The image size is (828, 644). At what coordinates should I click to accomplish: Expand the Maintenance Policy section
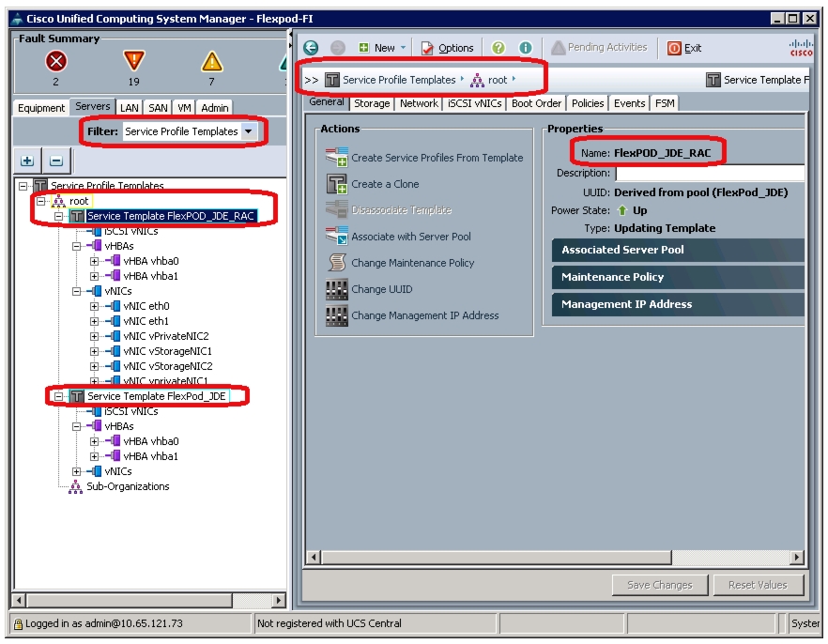[x=678, y=277]
